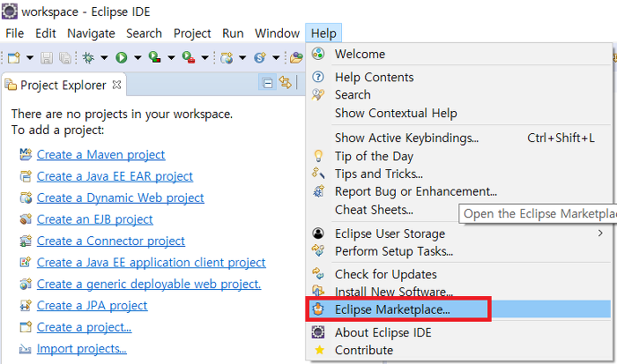
Task: Click the Import projects icon
Action: coord(26,349)
